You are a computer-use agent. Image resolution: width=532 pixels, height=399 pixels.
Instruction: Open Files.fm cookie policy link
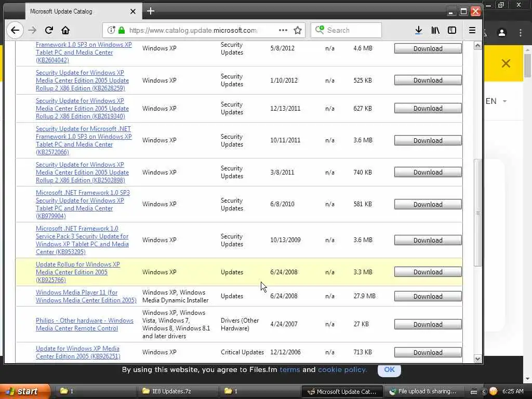(x=342, y=369)
